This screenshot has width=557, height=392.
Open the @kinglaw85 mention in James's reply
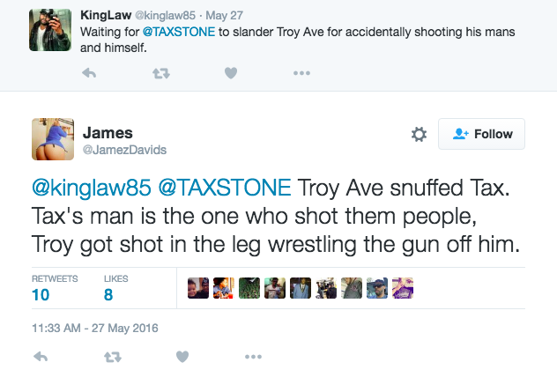(79, 188)
